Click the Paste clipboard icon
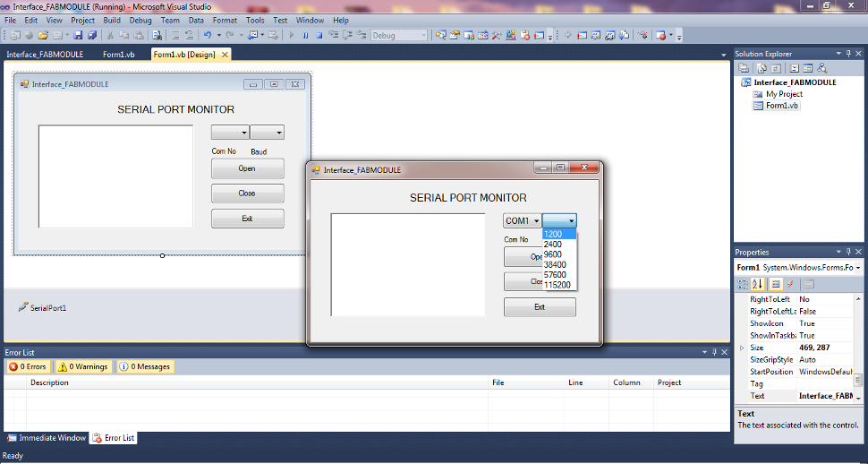 click(x=139, y=36)
